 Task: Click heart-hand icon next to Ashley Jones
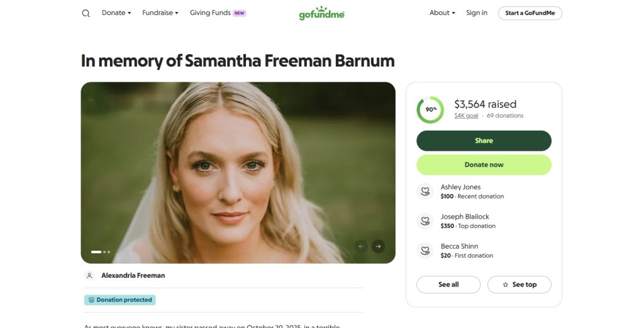pos(425,191)
